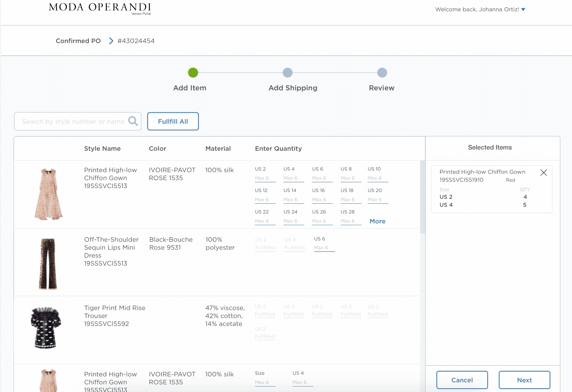
Task: Click the Cancel button
Action: (462, 380)
